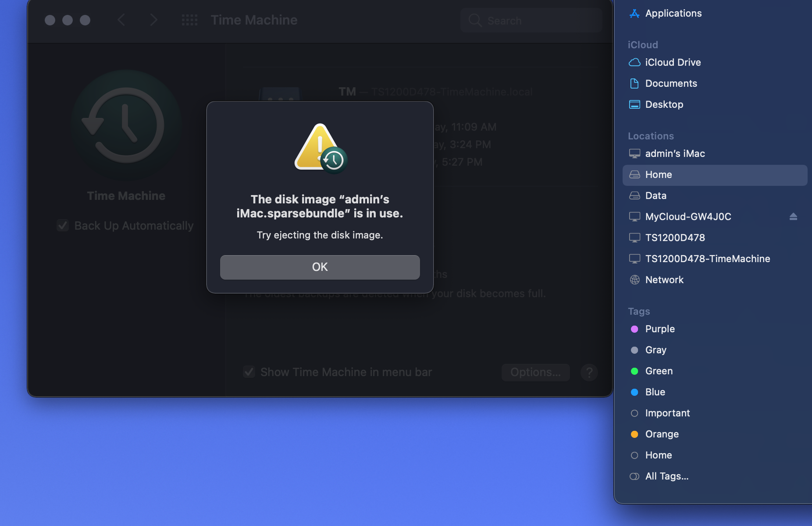Click the help question mark button
This screenshot has height=526, width=812.
[589, 373]
